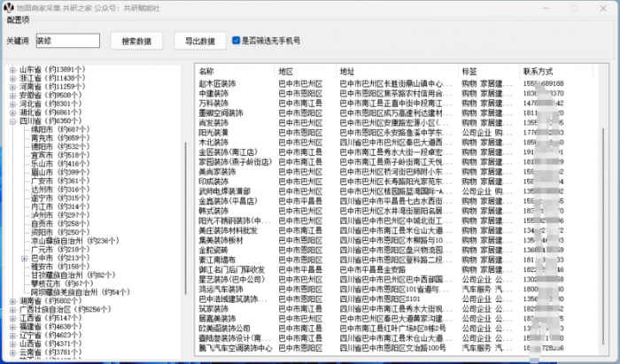
Task: Select 甘孜藏族自治州 (约82个) in the tree
Action: (74, 275)
